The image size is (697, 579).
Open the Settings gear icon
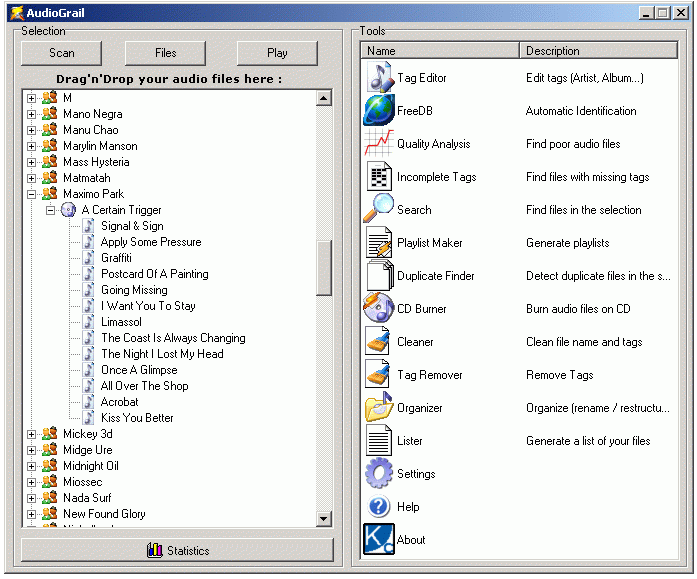379,473
